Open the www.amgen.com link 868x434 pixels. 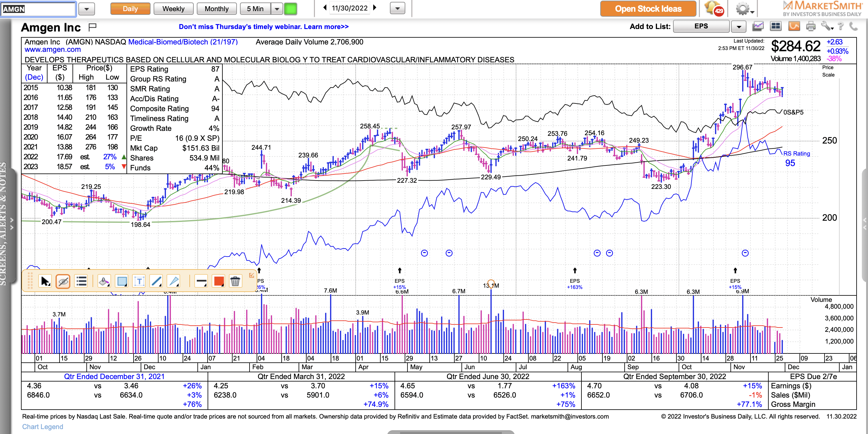52,50
